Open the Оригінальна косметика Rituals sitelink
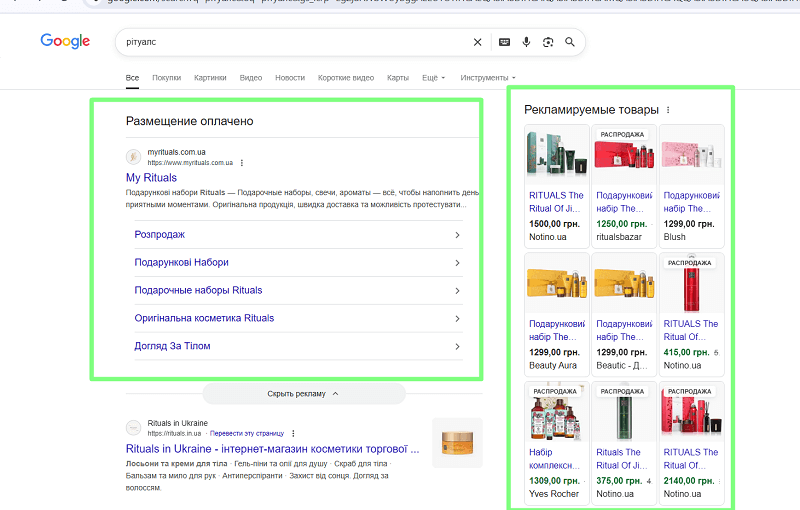This screenshot has height=510, width=800. [204, 318]
